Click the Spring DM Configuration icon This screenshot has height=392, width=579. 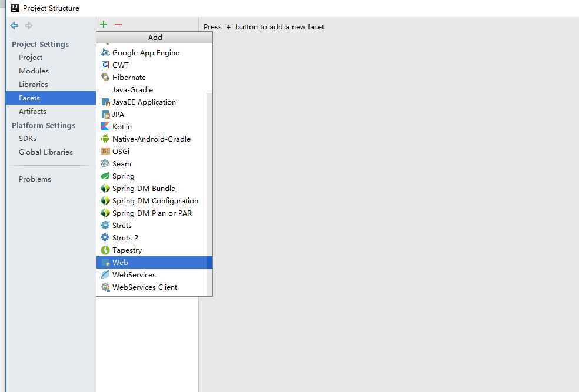105,200
